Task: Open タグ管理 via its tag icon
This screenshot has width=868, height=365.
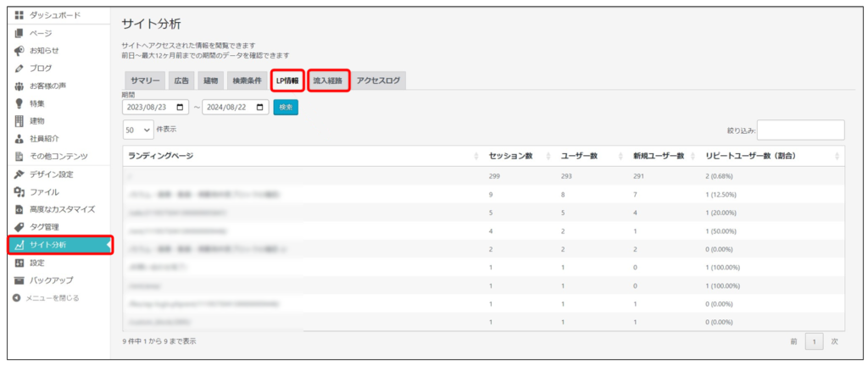Action: pyautogui.click(x=19, y=227)
